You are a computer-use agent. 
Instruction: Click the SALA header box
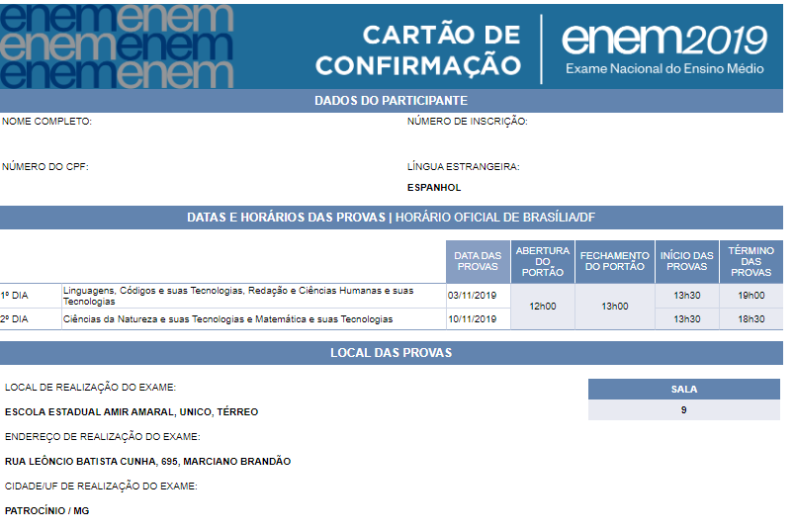click(x=684, y=389)
